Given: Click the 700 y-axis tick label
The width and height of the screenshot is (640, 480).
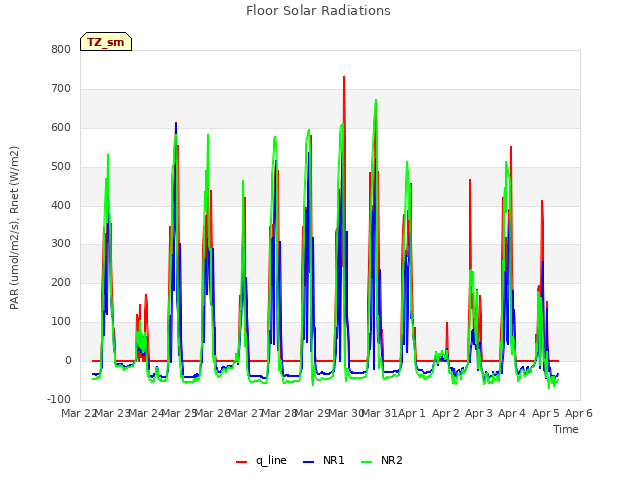Looking at the screenshot, I should coord(61,89).
